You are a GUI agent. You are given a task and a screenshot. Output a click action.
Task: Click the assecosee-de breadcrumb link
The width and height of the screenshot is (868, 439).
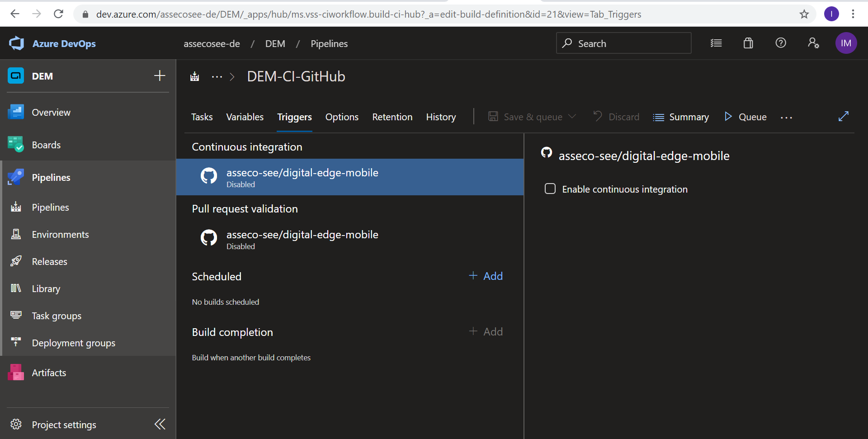pyautogui.click(x=212, y=44)
